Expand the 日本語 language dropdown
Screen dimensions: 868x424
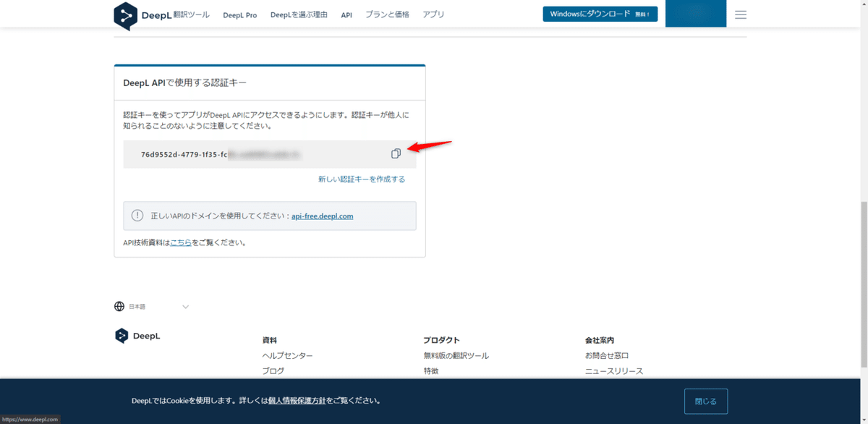(x=153, y=306)
